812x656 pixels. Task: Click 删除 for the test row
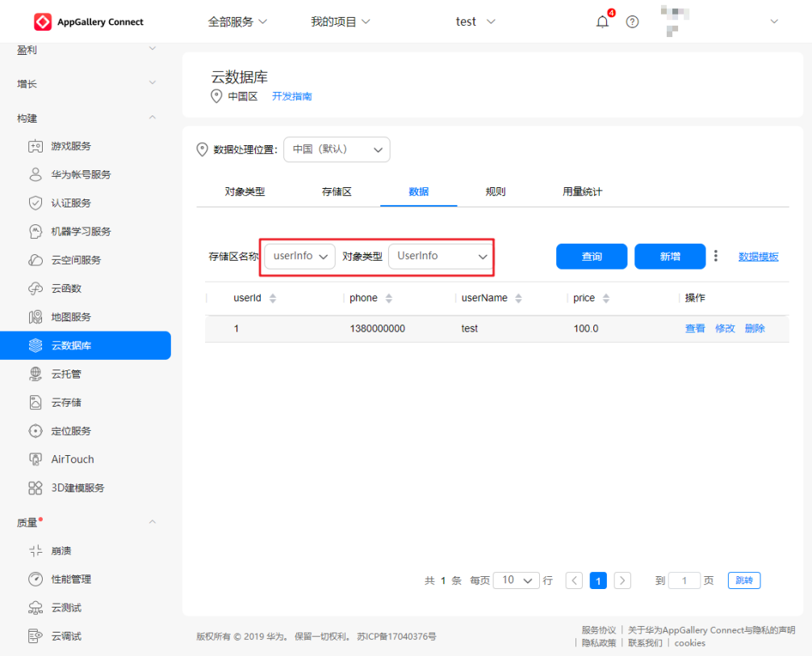755,328
